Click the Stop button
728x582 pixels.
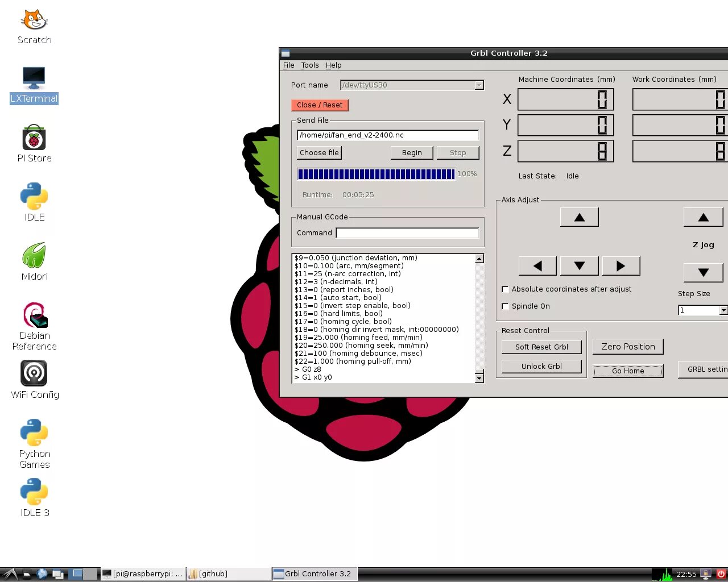point(458,153)
